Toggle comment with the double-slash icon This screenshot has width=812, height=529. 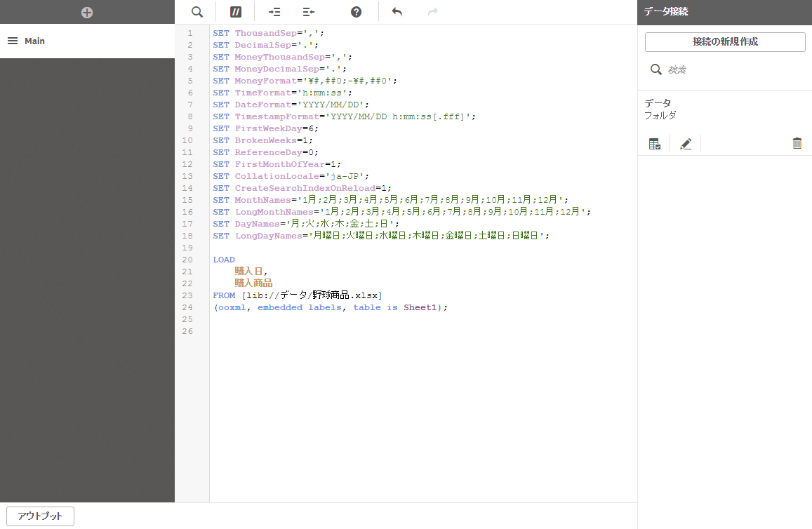(x=236, y=12)
